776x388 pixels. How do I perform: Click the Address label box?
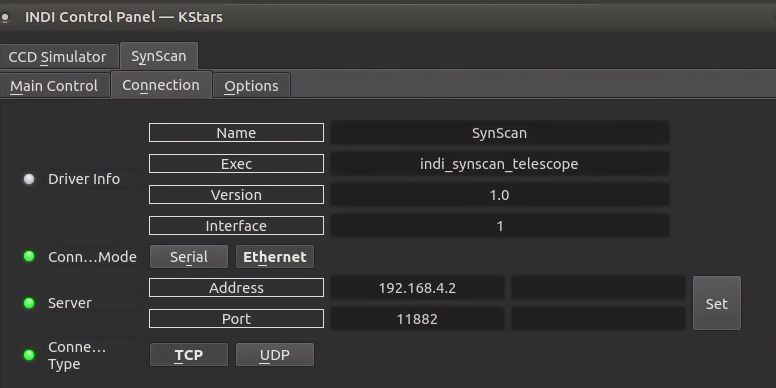point(237,288)
